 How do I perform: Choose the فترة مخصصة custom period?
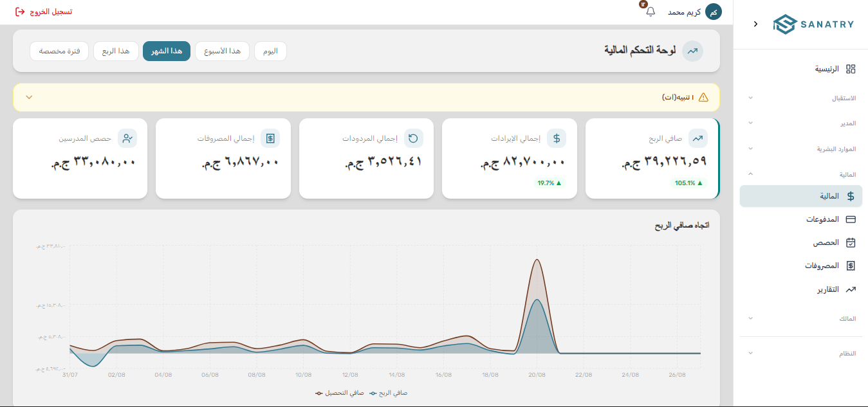tap(59, 51)
